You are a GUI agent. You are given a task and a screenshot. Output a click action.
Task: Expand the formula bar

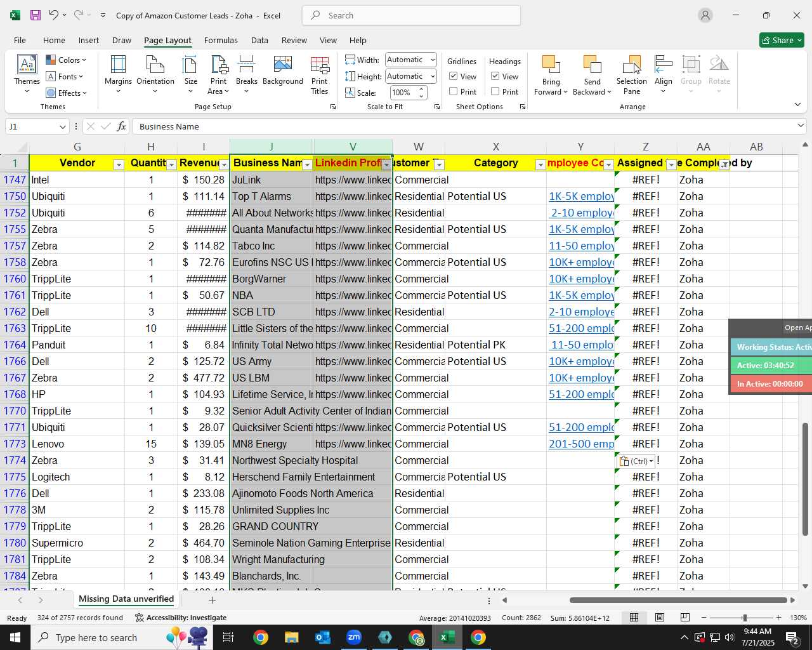point(801,126)
